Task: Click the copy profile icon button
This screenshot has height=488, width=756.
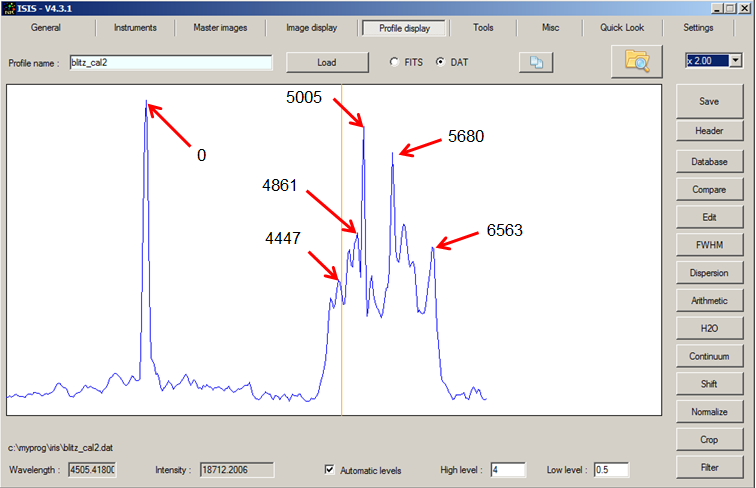Action: click(x=535, y=62)
